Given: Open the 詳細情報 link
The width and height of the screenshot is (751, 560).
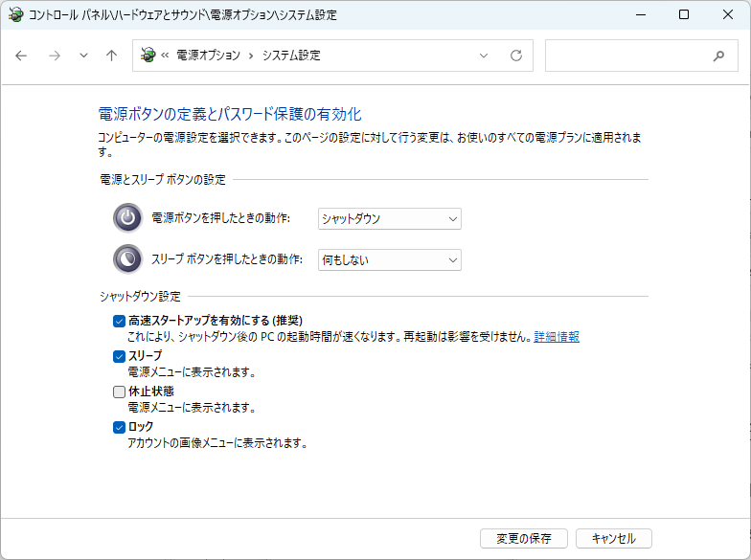Looking at the screenshot, I should [x=556, y=337].
